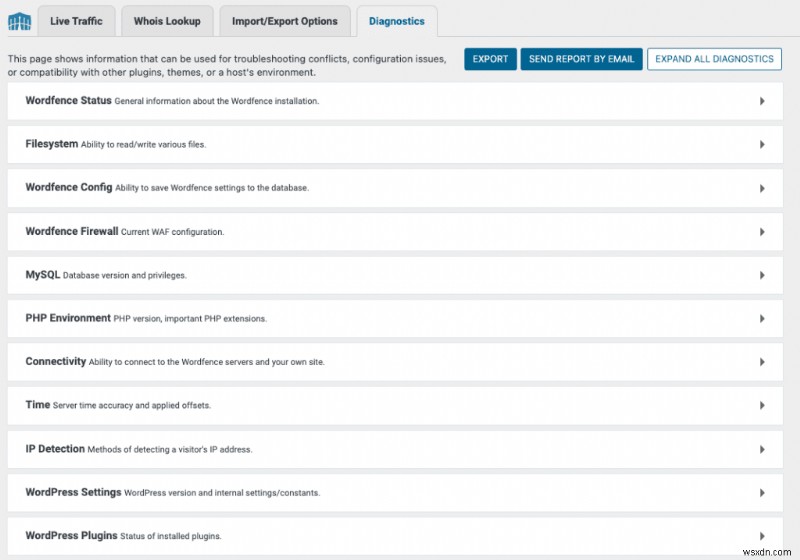This screenshot has height=560, width=800.
Task: Click 'Ability to read/write various files.' text
Action: click(143, 144)
